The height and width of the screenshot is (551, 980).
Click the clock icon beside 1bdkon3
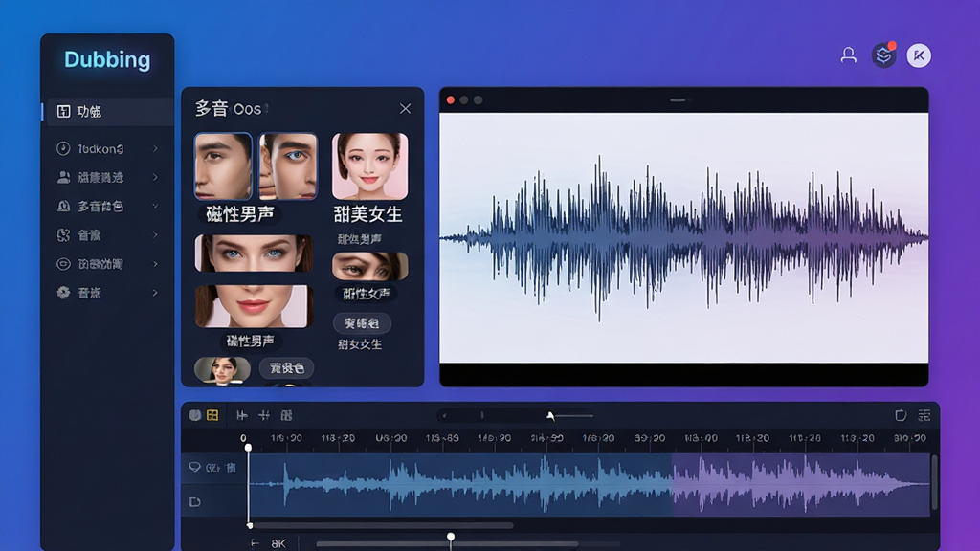pos(63,148)
